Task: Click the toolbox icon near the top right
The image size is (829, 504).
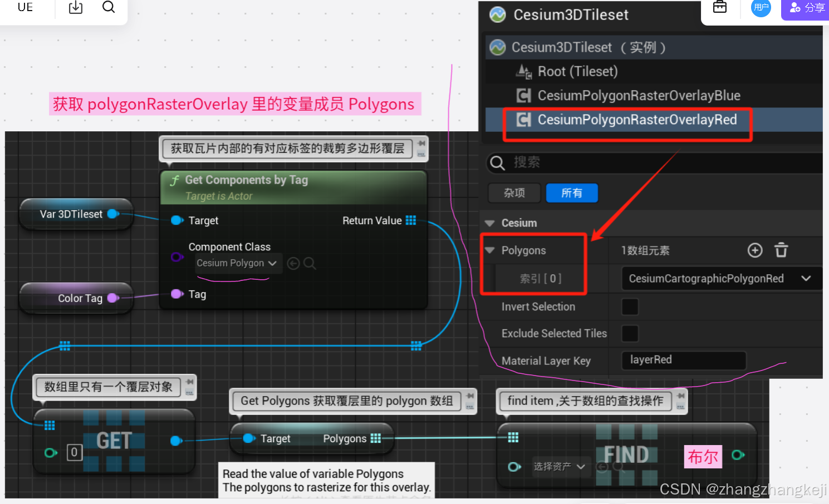Action: (720, 7)
